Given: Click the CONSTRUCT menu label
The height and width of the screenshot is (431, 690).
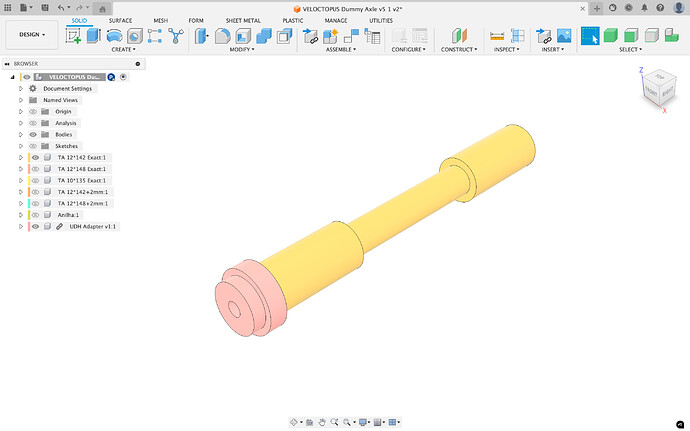Looking at the screenshot, I should pos(458,49).
